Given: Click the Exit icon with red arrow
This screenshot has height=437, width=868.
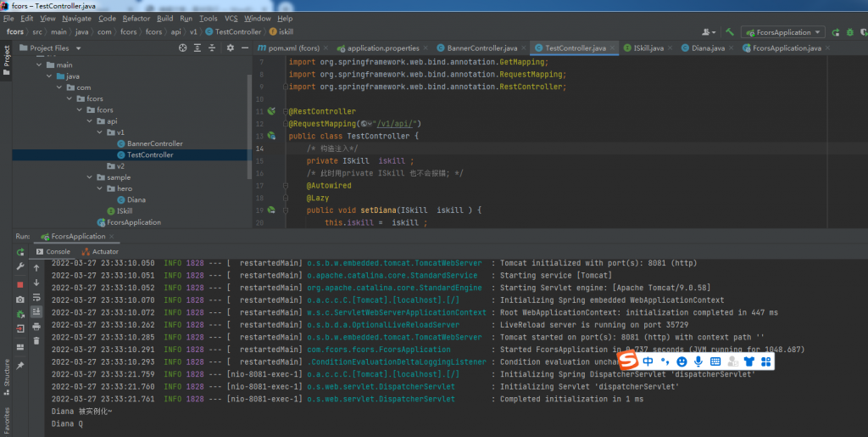Looking at the screenshot, I should 20,329.
